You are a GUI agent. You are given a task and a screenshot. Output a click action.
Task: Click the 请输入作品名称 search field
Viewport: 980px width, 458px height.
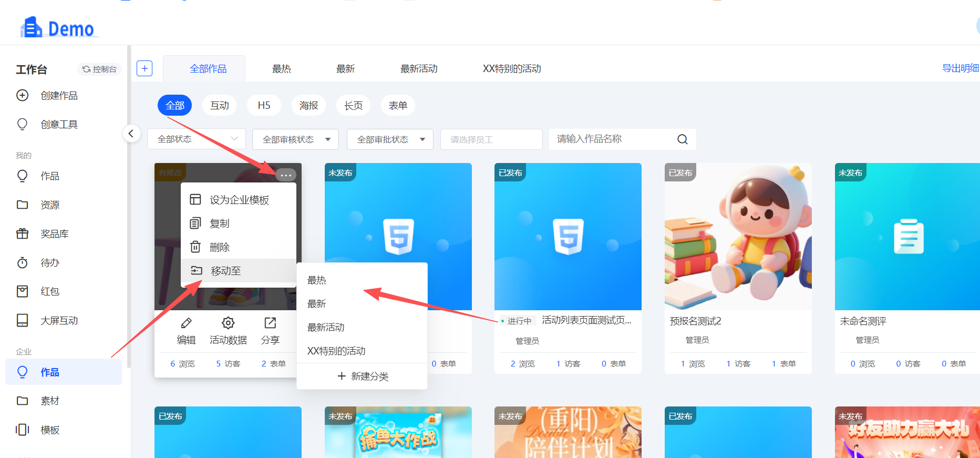click(x=612, y=139)
